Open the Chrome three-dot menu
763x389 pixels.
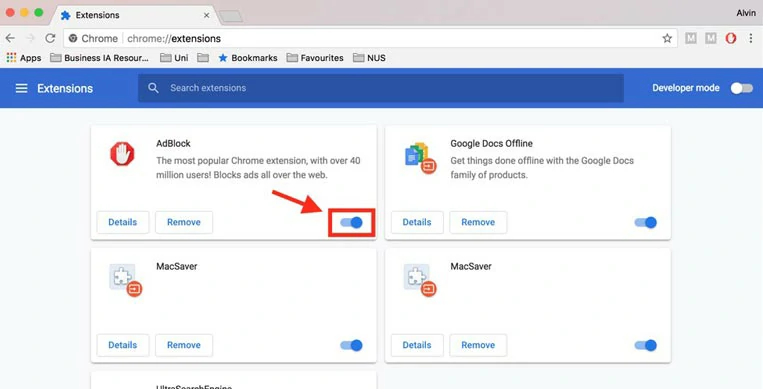click(x=751, y=38)
